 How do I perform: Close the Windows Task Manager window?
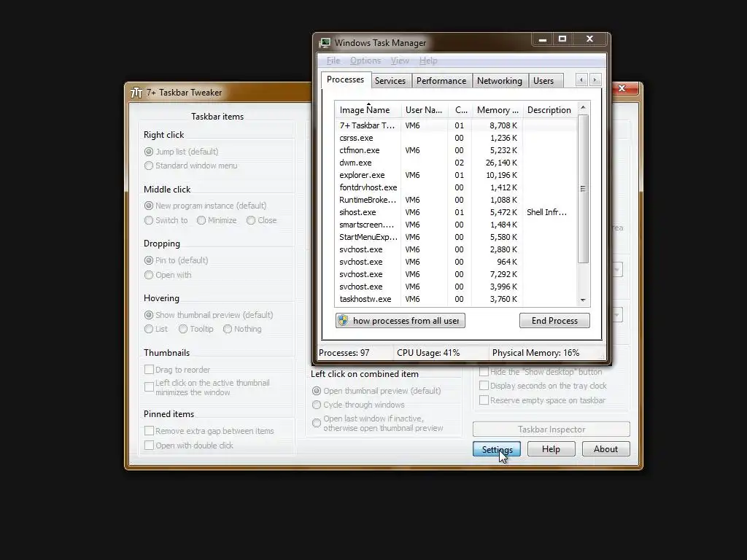coord(589,39)
